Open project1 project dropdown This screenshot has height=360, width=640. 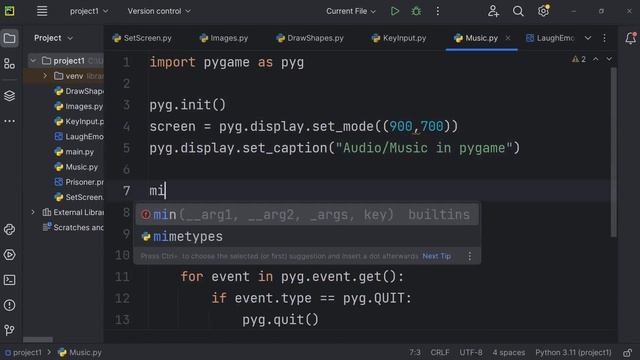pyautogui.click(x=89, y=11)
